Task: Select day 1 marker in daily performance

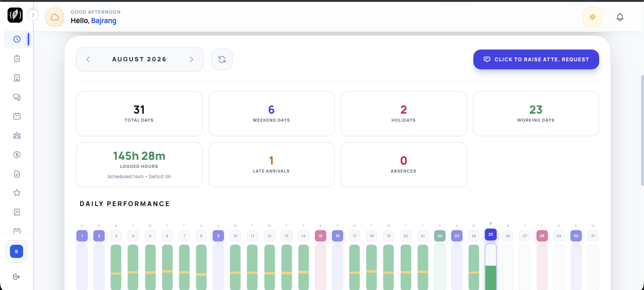Action: 82,235
